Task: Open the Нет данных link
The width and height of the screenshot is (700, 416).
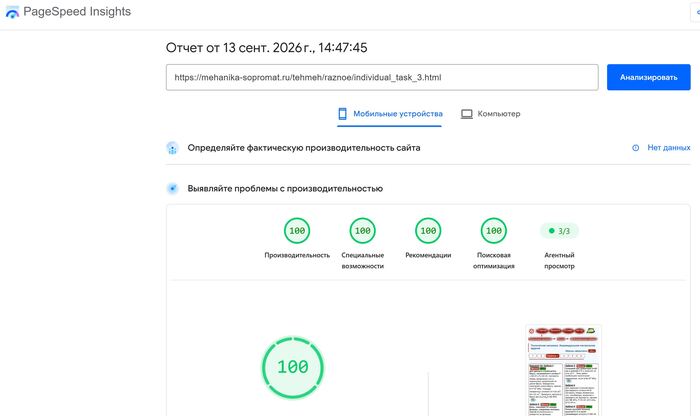Action: (669, 148)
